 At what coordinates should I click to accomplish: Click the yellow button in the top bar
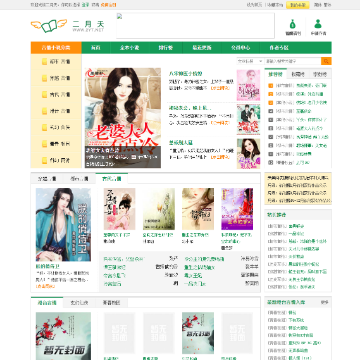[298, 5]
